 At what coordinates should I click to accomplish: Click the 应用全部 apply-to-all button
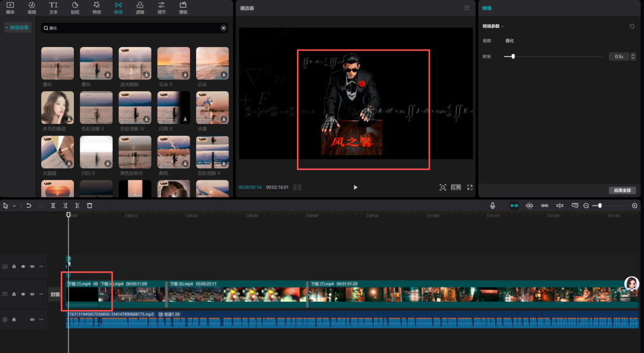pyautogui.click(x=622, y=191)
